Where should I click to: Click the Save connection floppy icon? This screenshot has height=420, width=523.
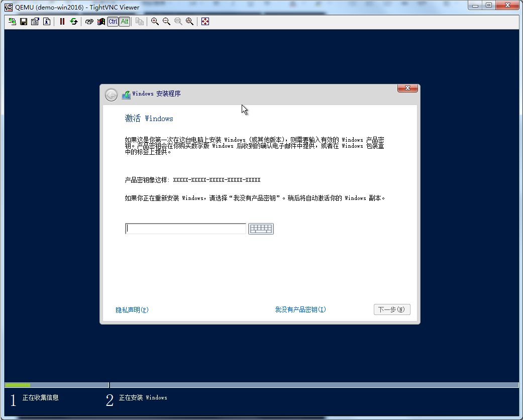click(24, 22)
